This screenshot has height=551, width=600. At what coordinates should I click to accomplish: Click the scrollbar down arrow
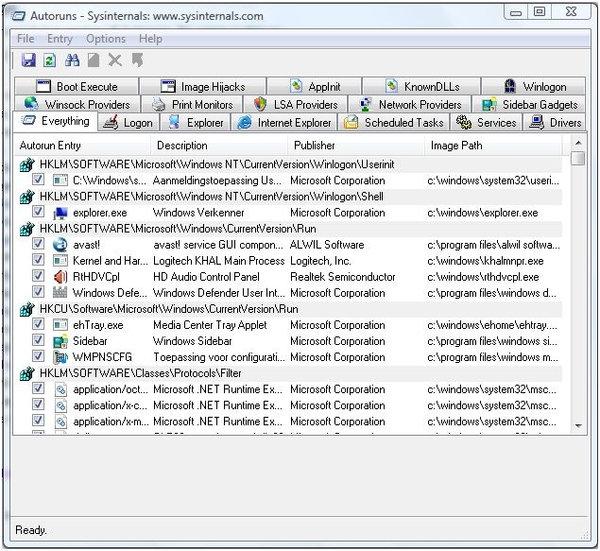coord(578,425)
